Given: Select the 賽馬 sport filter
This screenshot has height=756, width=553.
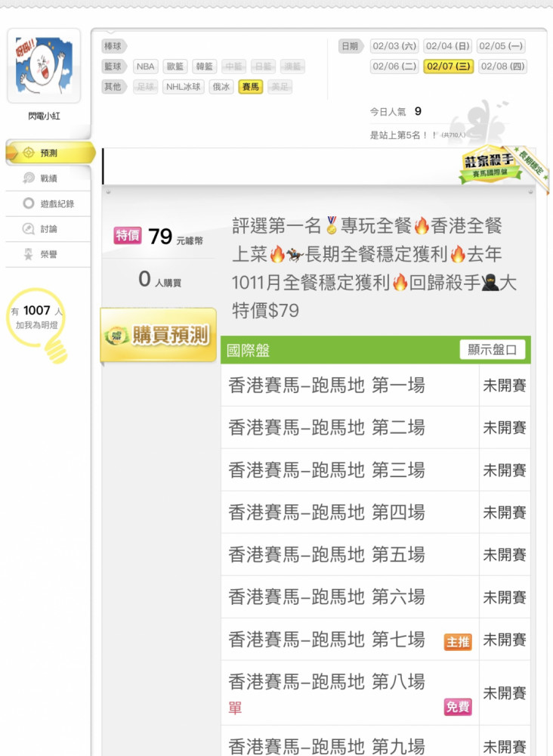Looking at the screenshot, I should [x=251, y=87].
